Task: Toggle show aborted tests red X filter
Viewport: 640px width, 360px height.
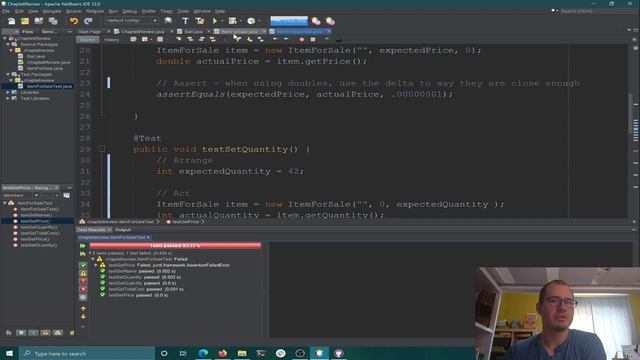Action: [x=83, y=289]
